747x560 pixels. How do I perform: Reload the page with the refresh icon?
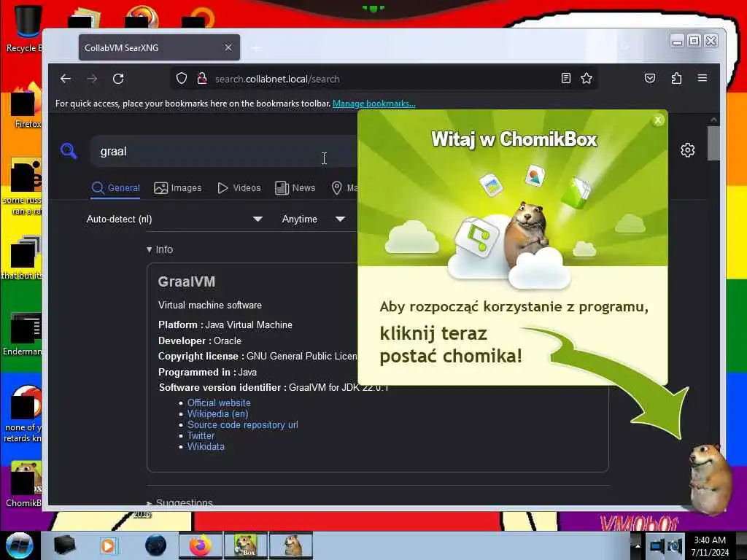[x=118, y=79]
